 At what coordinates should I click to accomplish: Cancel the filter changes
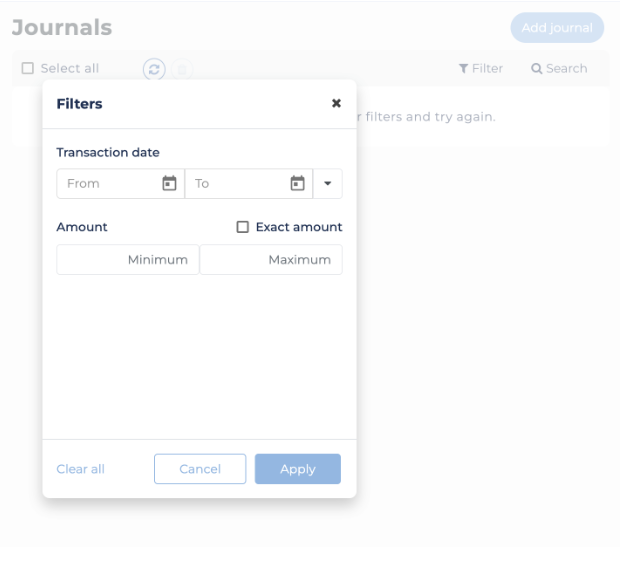pos(200,469)
